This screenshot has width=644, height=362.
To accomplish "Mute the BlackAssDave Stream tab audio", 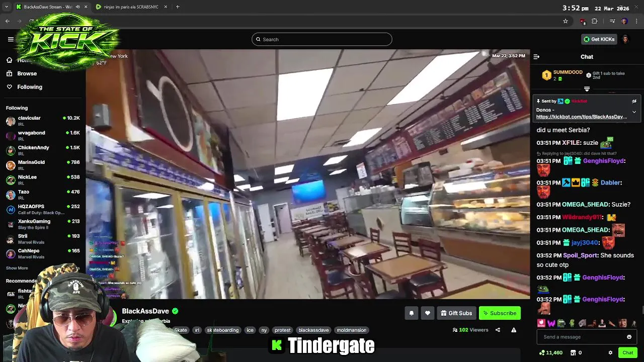I will (78, 7).
